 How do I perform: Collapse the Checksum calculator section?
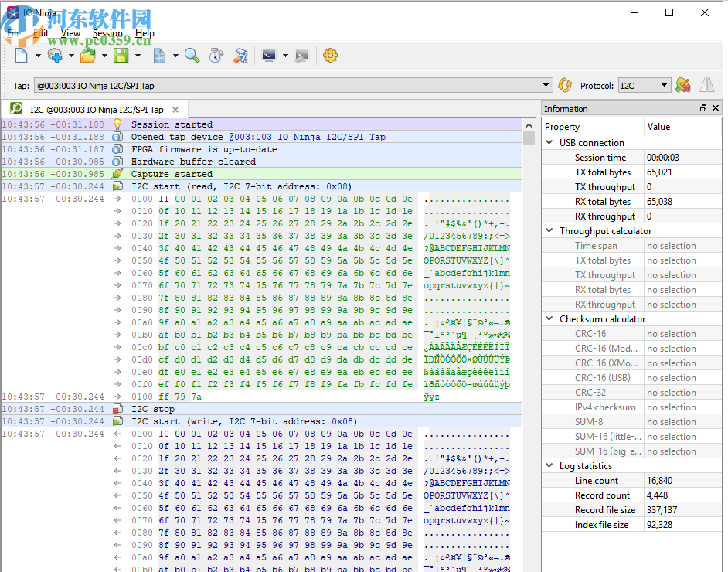pos(550,319)
